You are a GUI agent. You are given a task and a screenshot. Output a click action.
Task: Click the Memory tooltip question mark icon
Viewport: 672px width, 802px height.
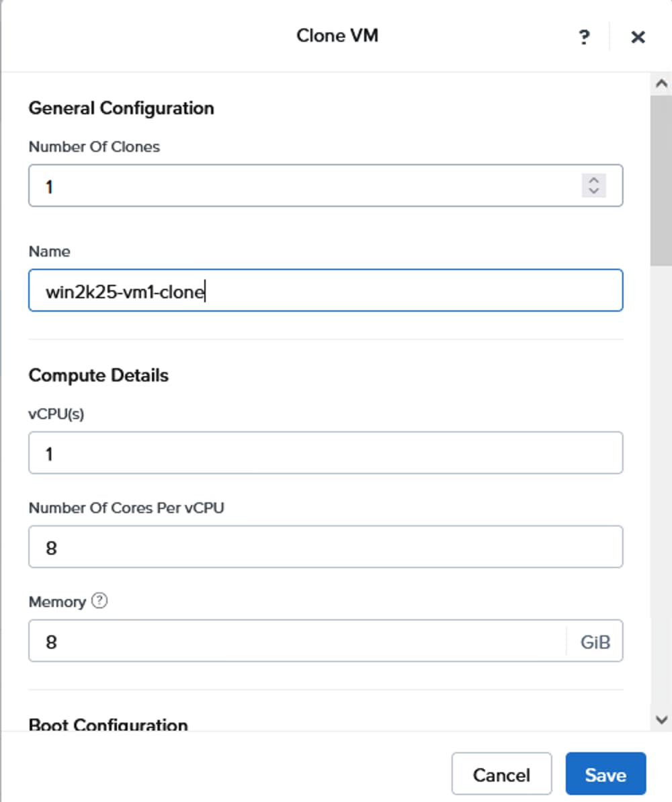98,602
